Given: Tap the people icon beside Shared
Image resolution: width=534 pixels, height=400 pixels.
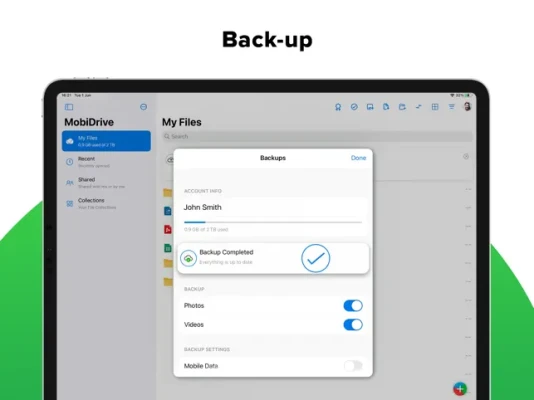Looking at the screenshot, I should point(69,183).
